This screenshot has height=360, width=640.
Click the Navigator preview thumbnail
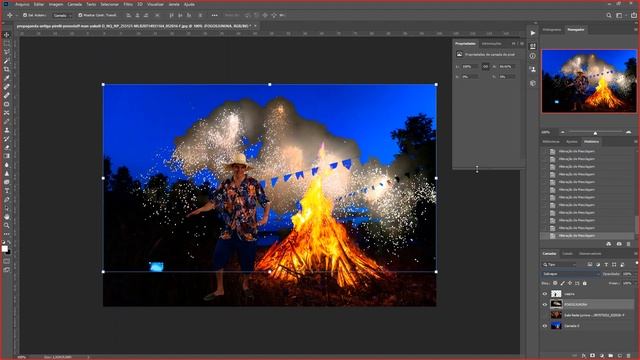[589, 81]
